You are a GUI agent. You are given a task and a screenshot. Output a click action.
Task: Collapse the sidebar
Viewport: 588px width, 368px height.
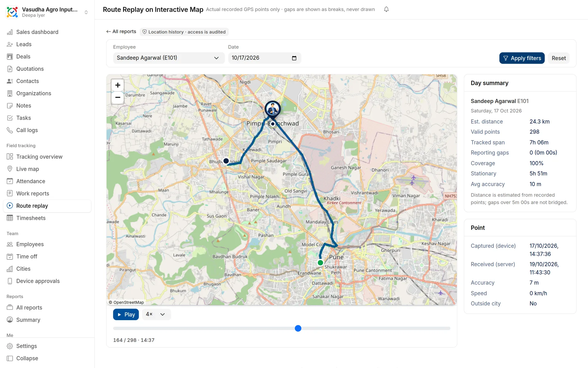click(47, 358)
